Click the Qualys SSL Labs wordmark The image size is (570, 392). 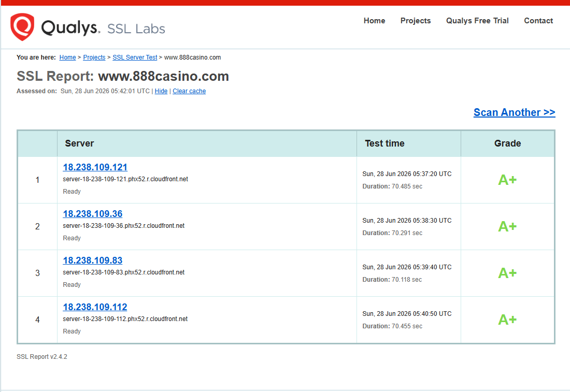pyautogui.click(x=103, y=28)
